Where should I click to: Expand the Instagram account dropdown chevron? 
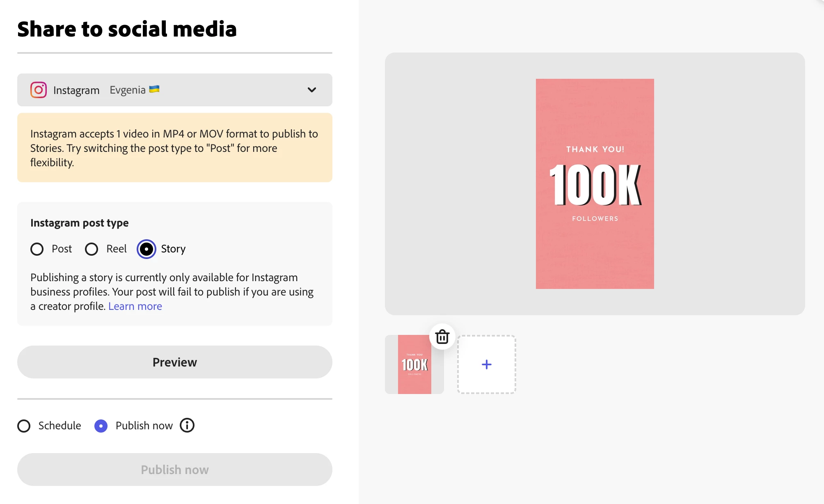312,90
